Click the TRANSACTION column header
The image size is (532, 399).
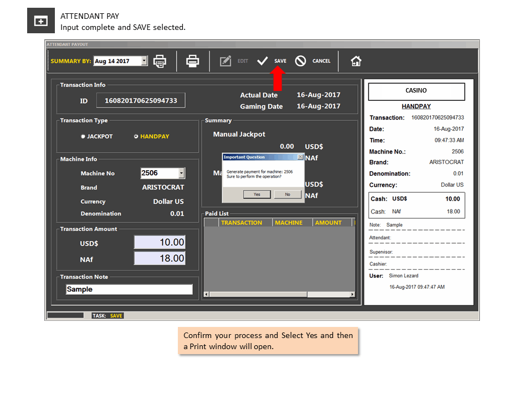click(x=242, y=223)
